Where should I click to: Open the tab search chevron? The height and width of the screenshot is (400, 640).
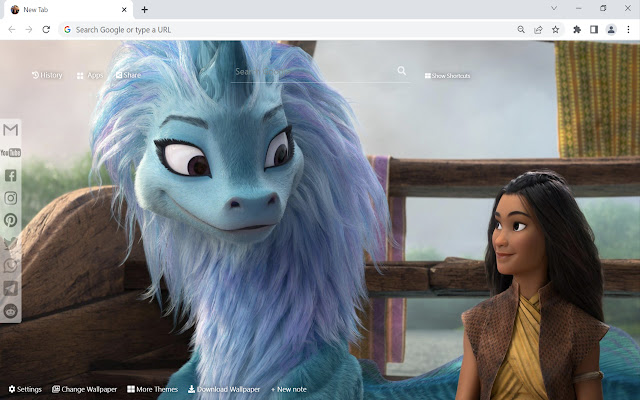pyautogui.click(x=554, y=8)
